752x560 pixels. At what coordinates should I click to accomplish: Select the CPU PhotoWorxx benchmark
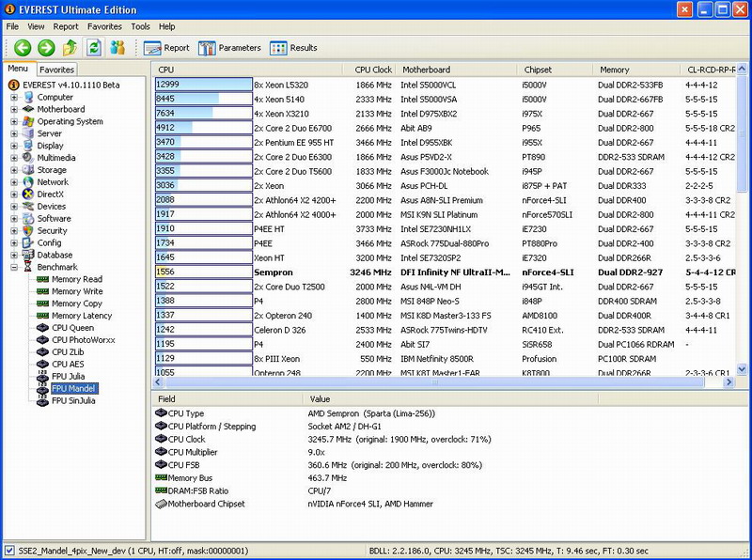click(x=84, y=340)
